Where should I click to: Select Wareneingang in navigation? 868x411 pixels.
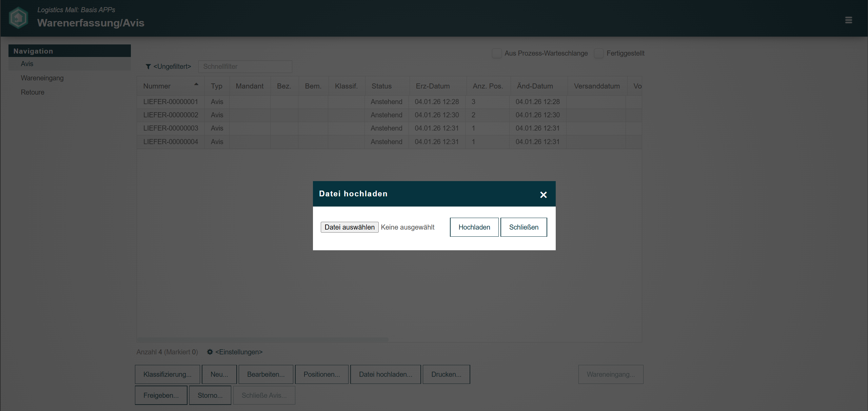(x=42, y=78)
